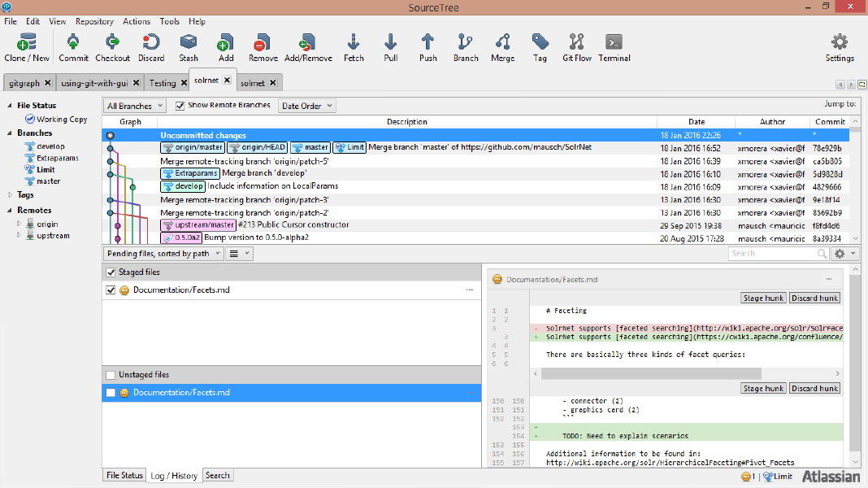The width and height of the screenshot is (868, 488).
Task: Collapse the Remotes tree section
Action: click(10, 210)
